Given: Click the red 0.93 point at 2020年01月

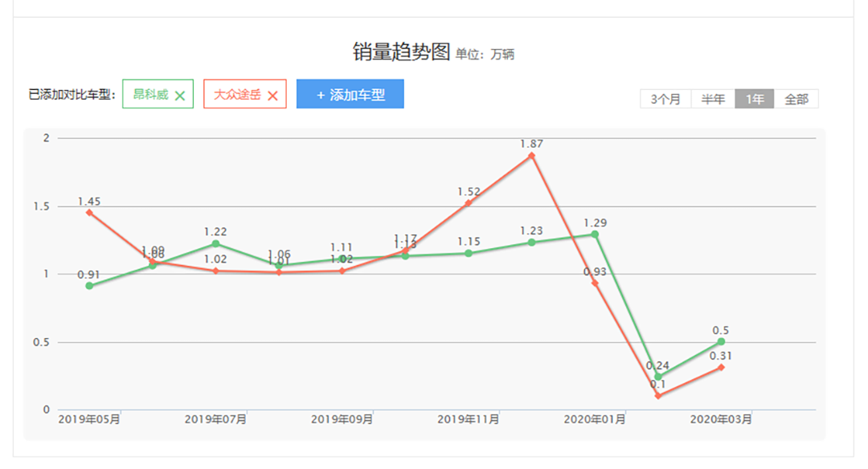Looking at the screenshot, I should (595, 283).
